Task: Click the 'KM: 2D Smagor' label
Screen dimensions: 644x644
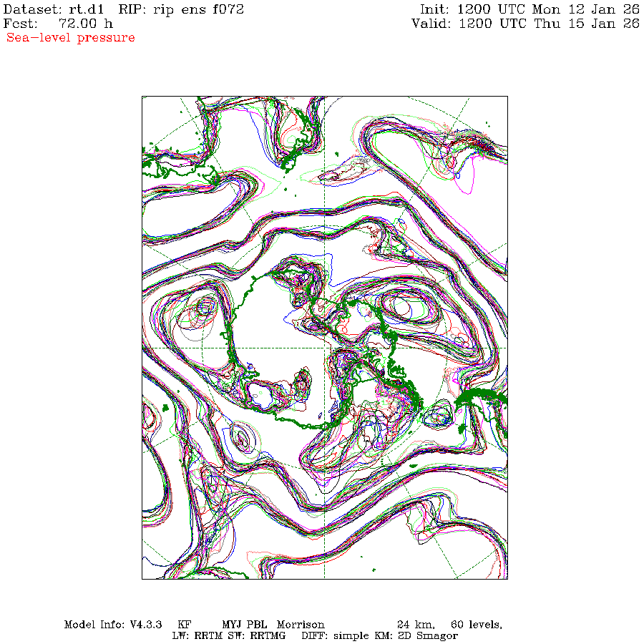Action: pos(416,636)
